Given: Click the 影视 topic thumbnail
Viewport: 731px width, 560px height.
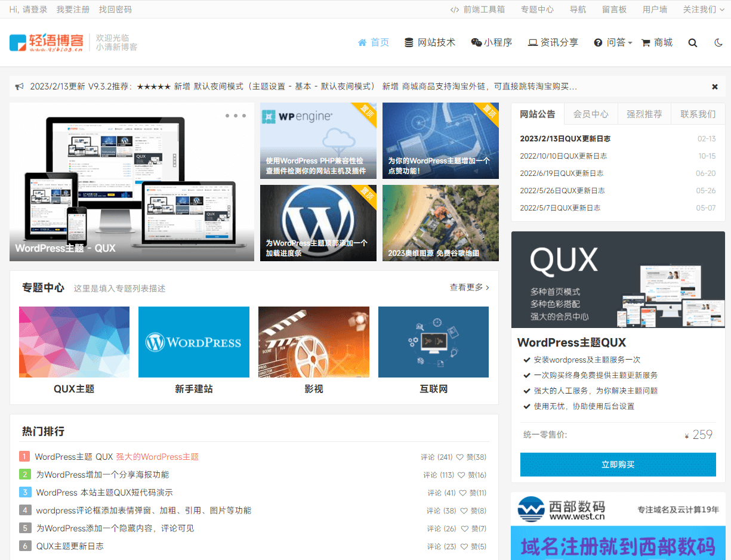Looking at the screenshot, I should [313, 342].
